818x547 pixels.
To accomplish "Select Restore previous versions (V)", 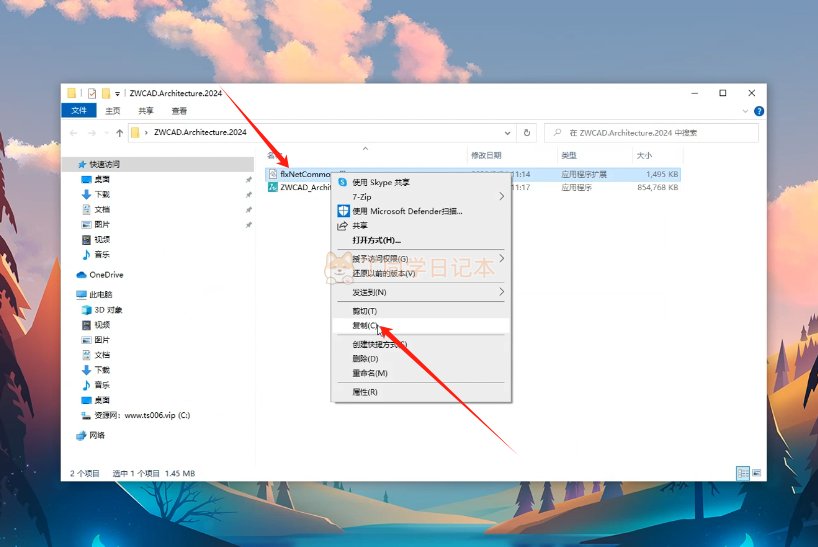I will (421, 273).
